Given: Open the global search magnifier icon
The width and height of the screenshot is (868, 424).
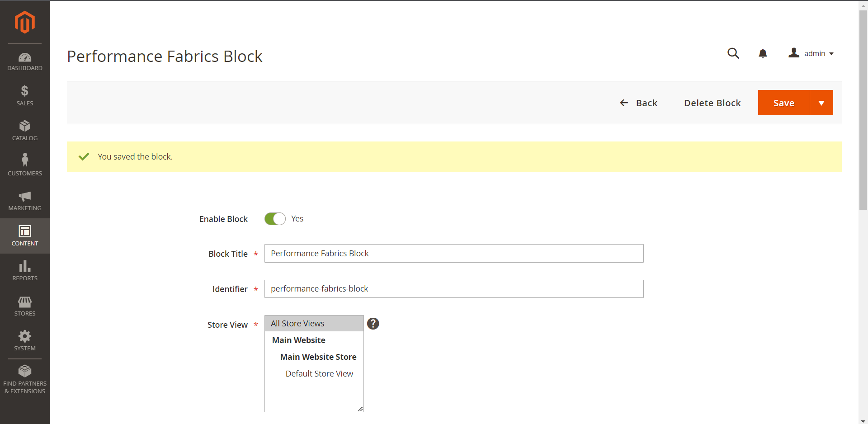Looking at the screenshot, I should click(733, 53).
